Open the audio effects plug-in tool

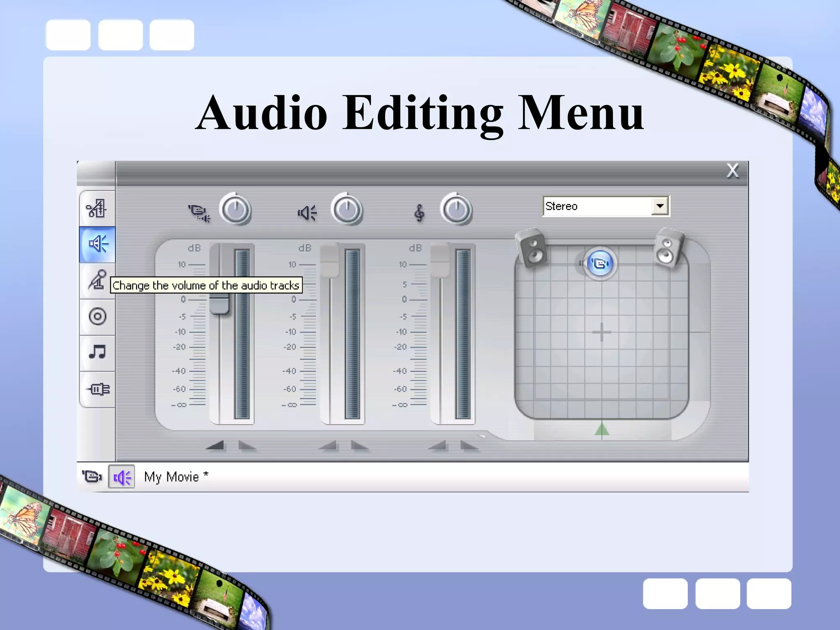point(97,389)
